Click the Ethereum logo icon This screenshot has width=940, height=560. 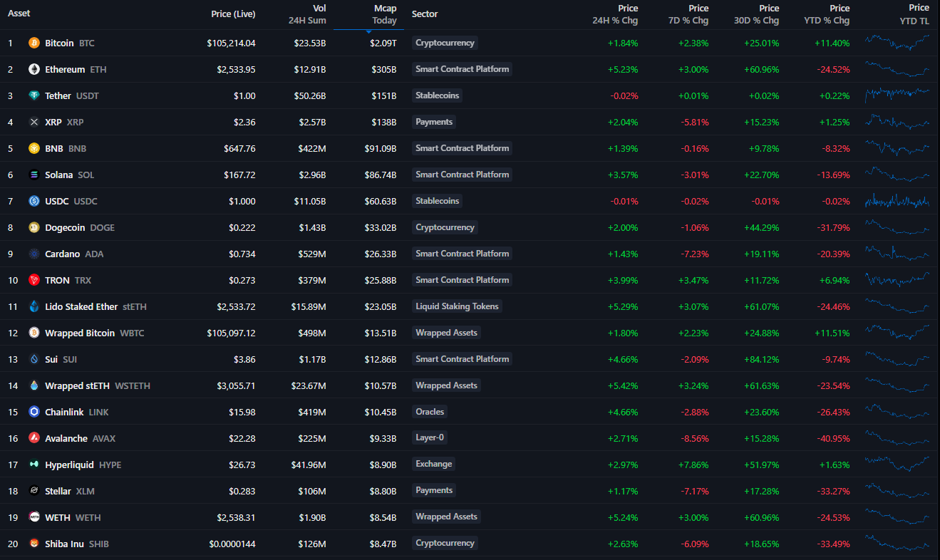pyautogui.click(x=33, y=69)
